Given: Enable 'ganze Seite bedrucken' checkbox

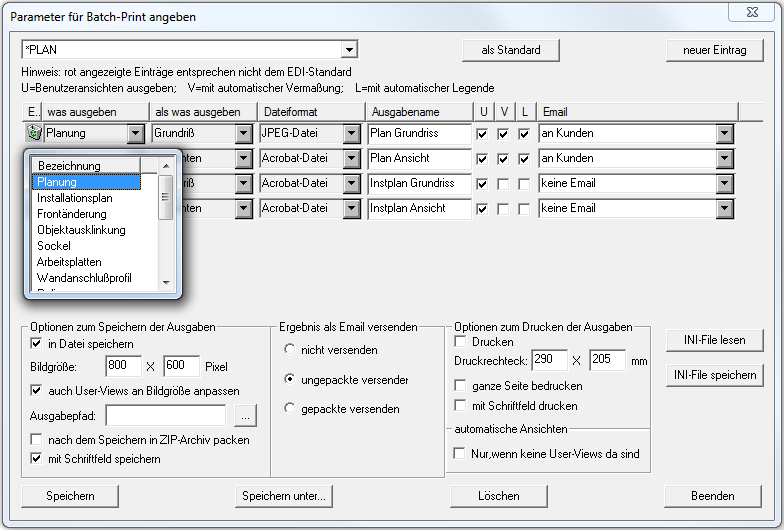Looking at the screenshot, I should (460, 386).
